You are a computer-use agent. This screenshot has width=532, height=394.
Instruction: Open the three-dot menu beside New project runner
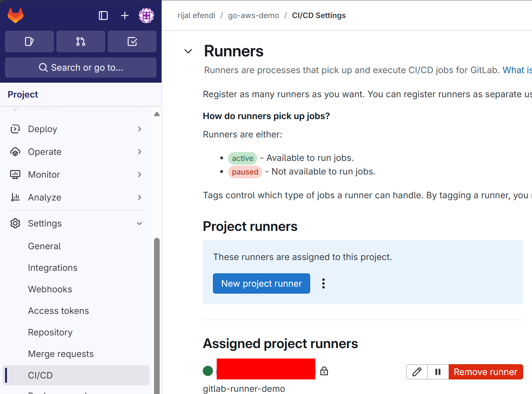click(323, 283)
